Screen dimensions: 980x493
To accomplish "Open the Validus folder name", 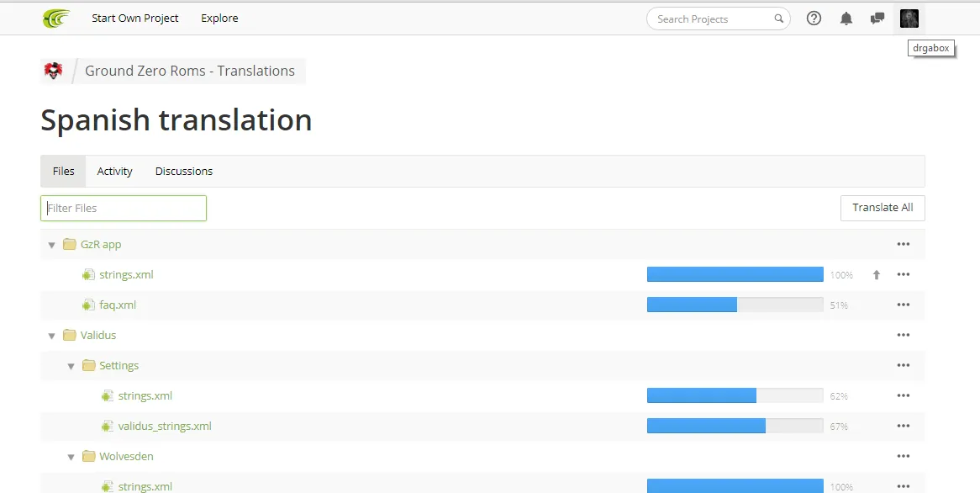I will 98,336.
